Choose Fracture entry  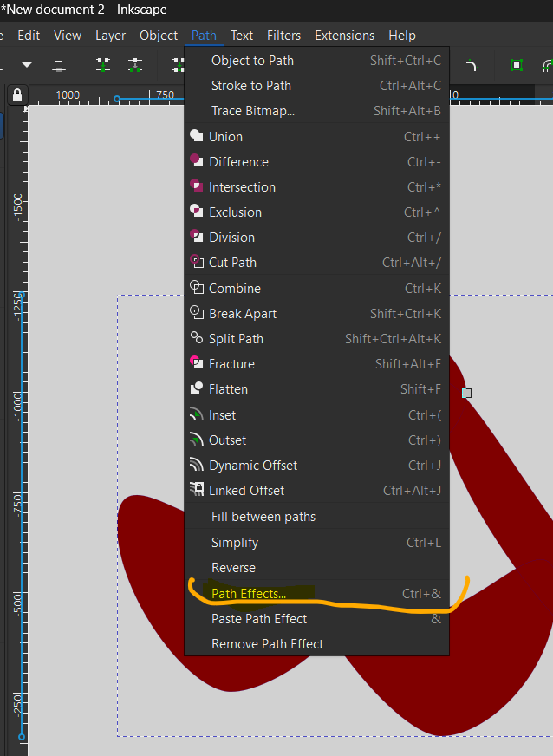click(x=316, y=363)
